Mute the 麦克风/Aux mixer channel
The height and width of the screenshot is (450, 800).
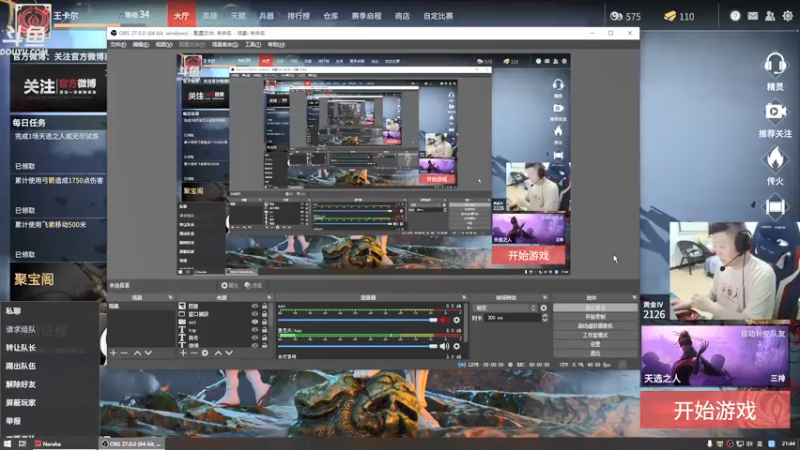coord(444,346)
